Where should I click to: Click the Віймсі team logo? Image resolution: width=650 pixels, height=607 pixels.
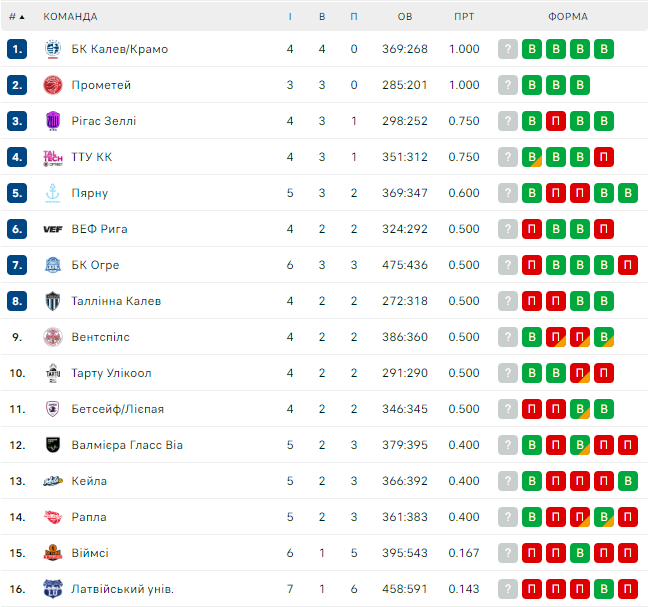point(53,553)
